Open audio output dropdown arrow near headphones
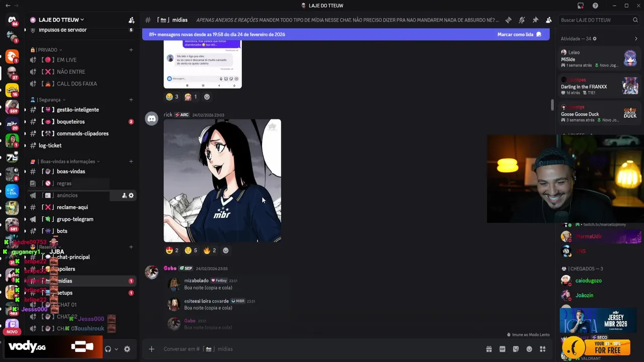This screenshot has height=362, width=644. [116, 349]
